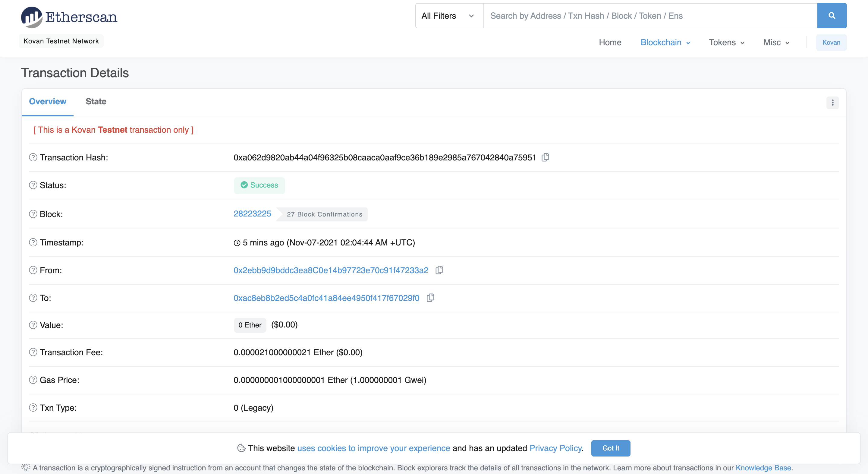This screenshot has width=868, height=474.
Task: Open block 28223225 link
Action: point(252,214)
